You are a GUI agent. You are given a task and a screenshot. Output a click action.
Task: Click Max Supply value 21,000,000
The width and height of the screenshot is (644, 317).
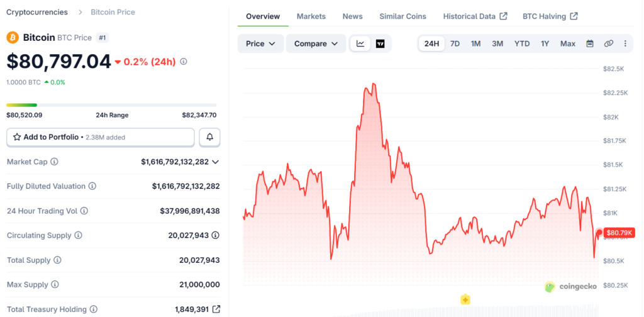(199, 284)
